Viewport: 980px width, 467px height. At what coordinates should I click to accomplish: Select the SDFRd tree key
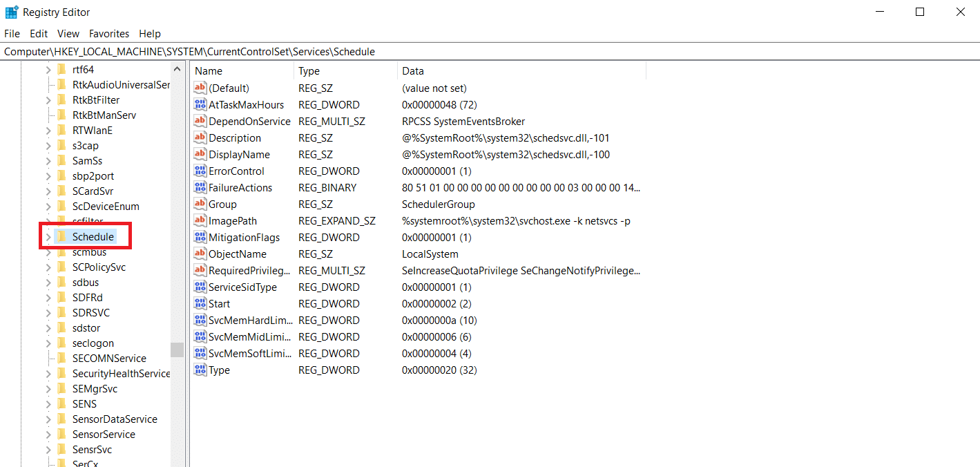coord(88,298)
